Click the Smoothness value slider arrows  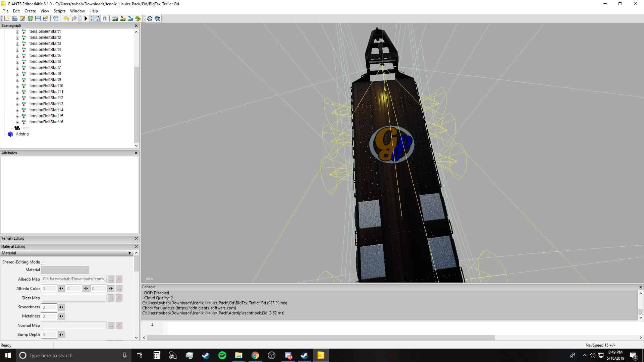(x=61, y=307)
